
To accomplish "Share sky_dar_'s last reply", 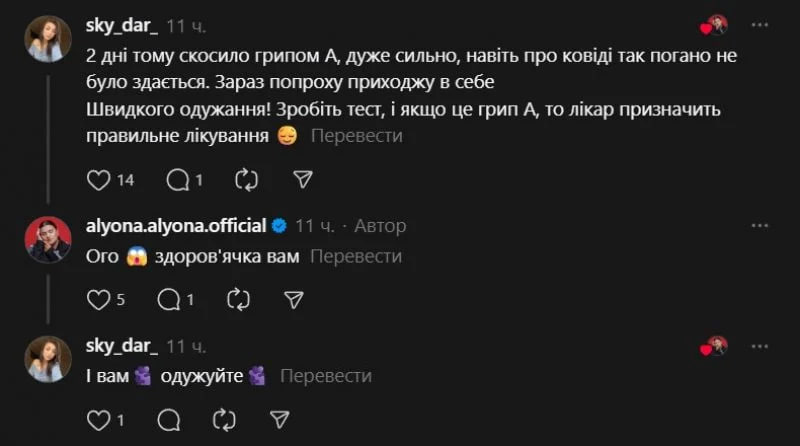I will [x=281, y=418].
